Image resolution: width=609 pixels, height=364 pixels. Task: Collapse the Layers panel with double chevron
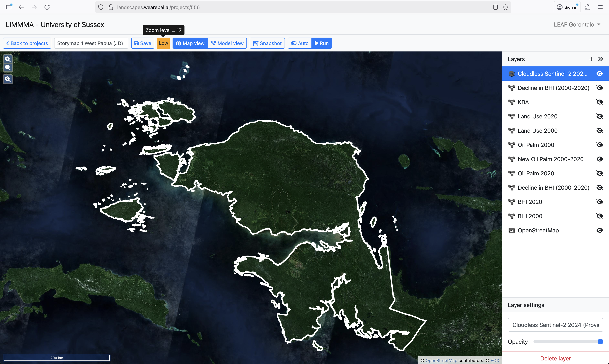click(600, 59)
